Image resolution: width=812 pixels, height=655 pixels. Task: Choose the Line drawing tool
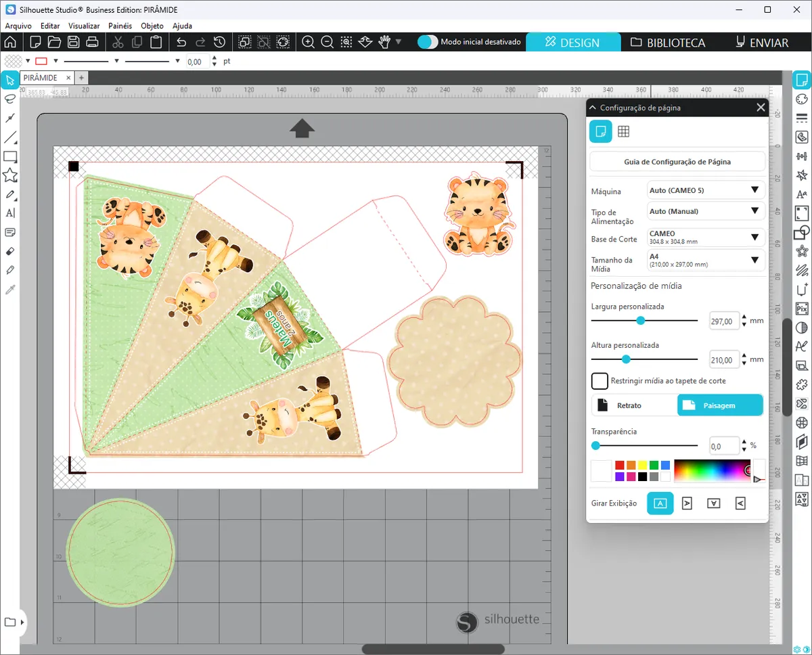10,138
